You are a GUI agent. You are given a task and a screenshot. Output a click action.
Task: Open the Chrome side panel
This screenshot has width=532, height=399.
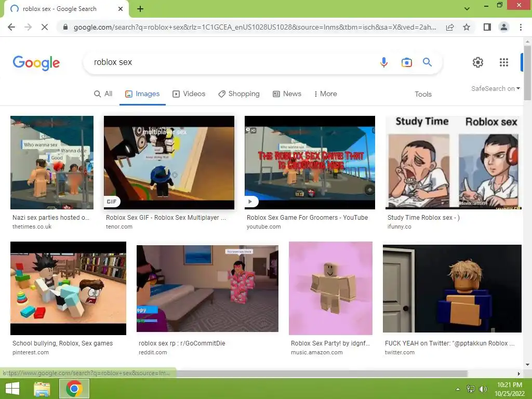click(487, 27)
